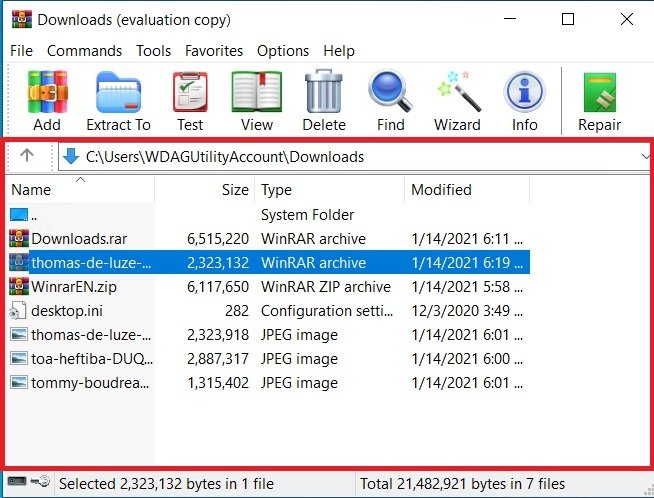Click the Repair archive icon
Screen dimensions: 654x498
pyautogui.click(x=600, y=93)
